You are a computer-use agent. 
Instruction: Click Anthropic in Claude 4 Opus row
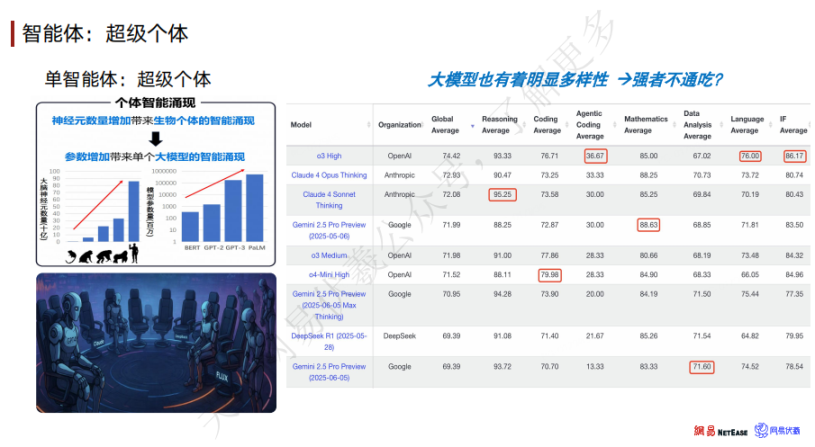pos(399,175)
